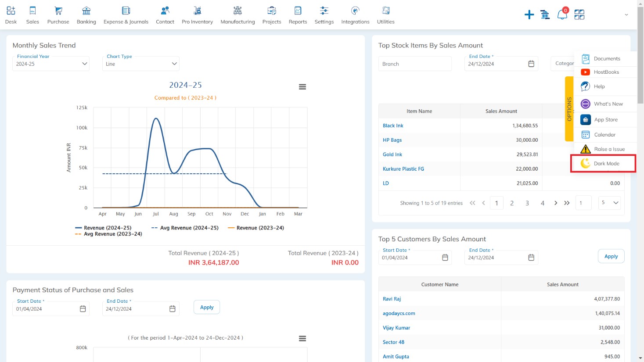This screenshot has height=362, width=644.
Task: Open the Purchase cart icon
Action: click(x=58, y=11)
